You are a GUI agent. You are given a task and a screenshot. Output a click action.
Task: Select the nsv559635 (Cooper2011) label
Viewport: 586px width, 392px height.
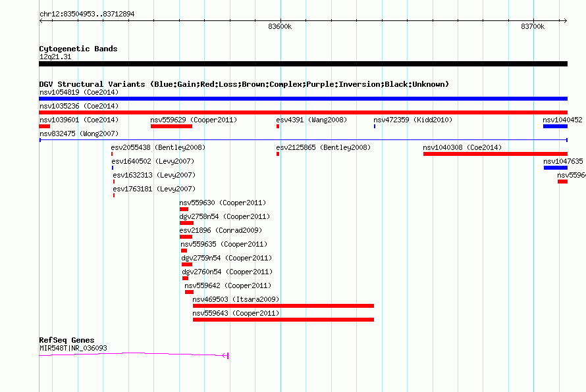224,244
